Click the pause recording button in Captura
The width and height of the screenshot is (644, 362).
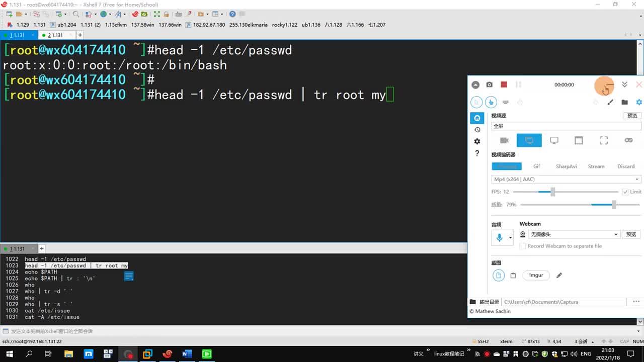coord(519,84)
